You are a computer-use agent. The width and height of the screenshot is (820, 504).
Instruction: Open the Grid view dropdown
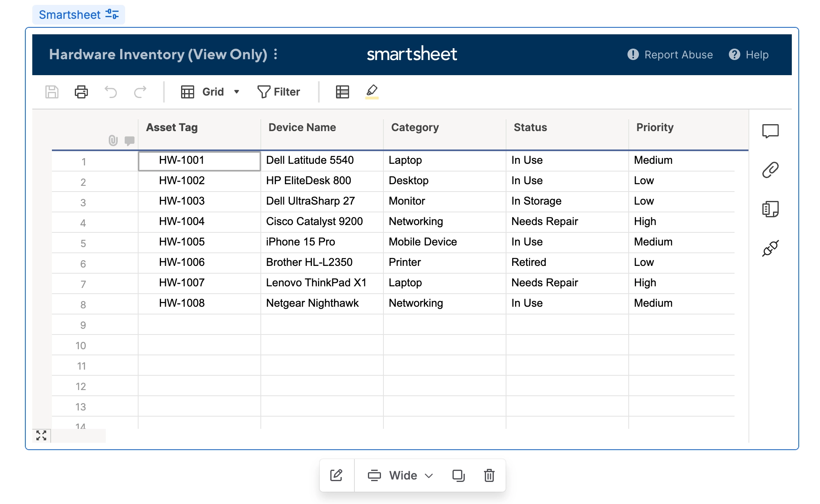(210, 92)
